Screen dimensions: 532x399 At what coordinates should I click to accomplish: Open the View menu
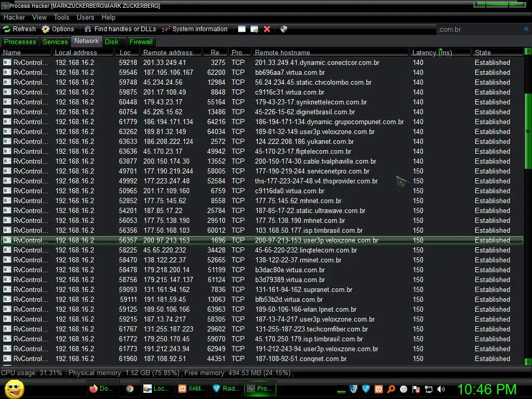pos(39,17)
